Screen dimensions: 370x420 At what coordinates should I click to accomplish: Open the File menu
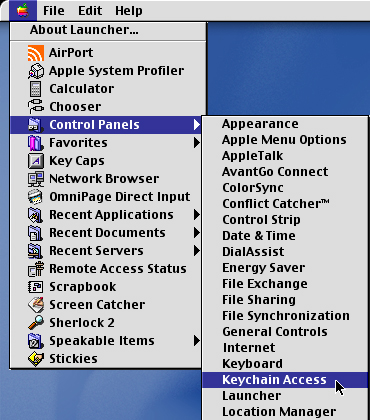pos(54,11)
